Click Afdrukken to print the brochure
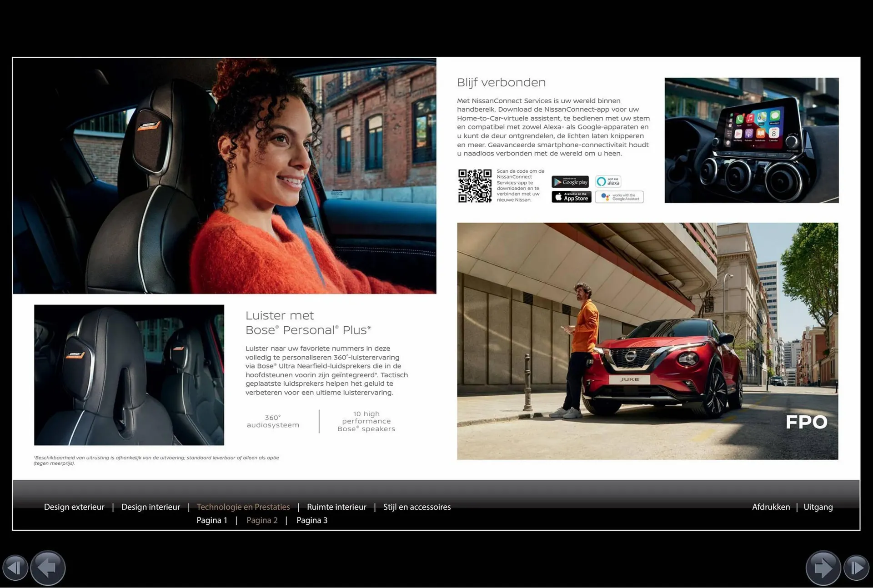873x588 pixels. pos(771,507)
